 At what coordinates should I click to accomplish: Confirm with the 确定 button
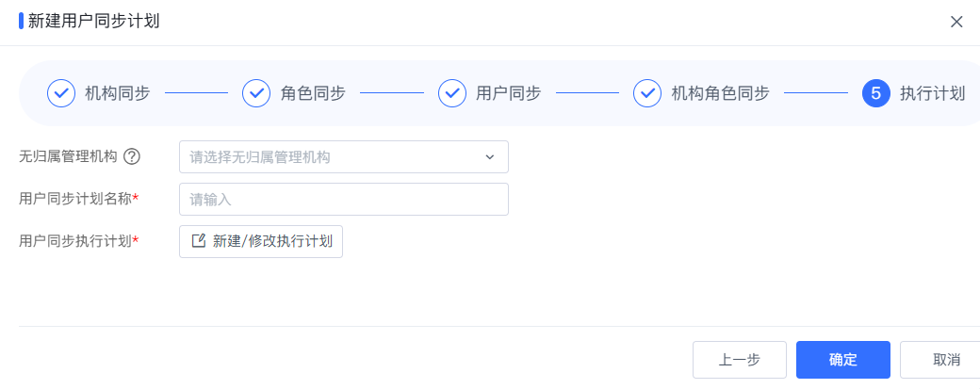(x=843, y=360)
